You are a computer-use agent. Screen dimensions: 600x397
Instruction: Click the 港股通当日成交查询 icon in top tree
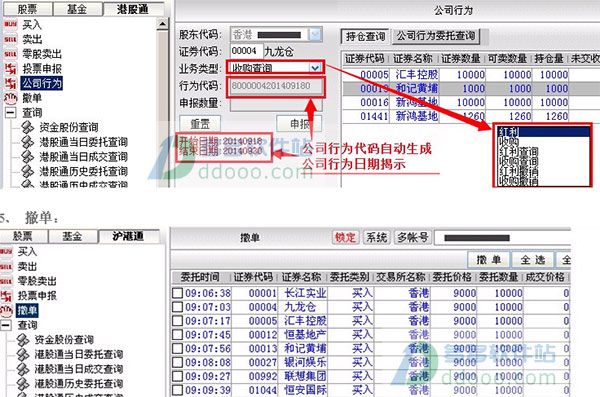[x=27, y=157]
